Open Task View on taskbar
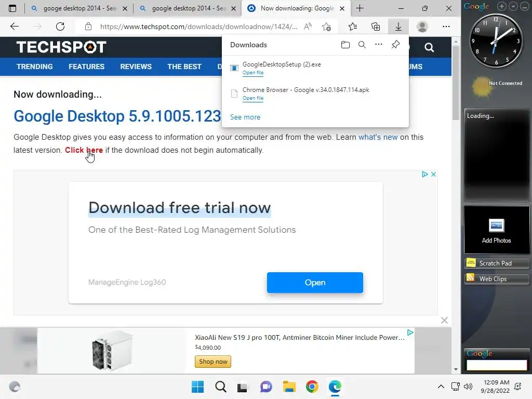The height and width of the screenshot is (399, 532). [242, 387]
